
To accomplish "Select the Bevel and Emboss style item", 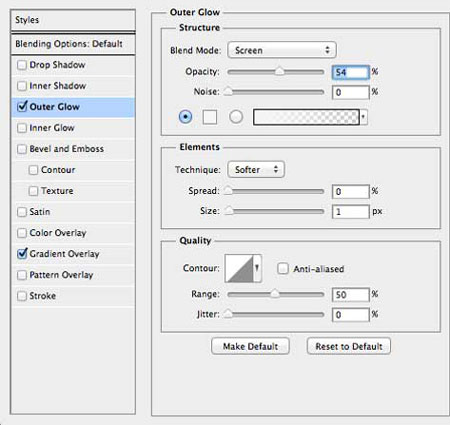I will [73, 149].
